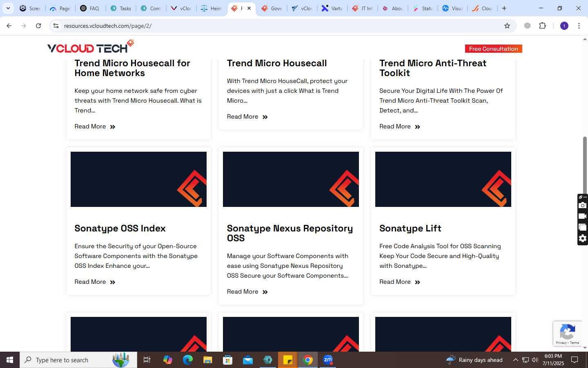The height and width of the screenshot is (368, 588).
Task: Reload the page with the refresh icon
Action: click(38, 26)
